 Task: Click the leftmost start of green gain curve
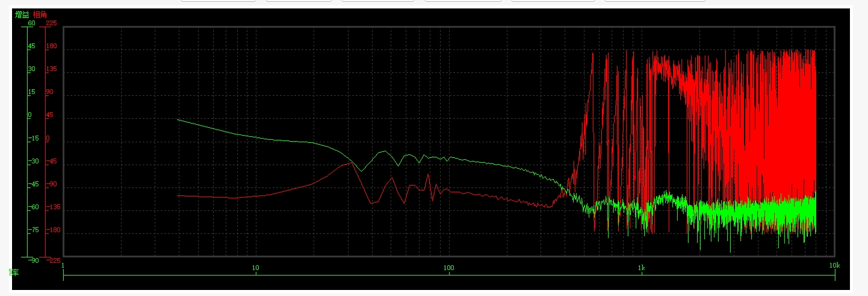pyautogui.click(x=177, y=119)
